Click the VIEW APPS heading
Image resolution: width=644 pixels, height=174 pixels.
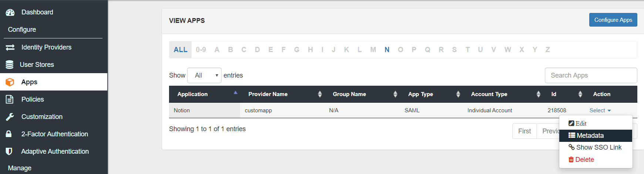[187, 21]
